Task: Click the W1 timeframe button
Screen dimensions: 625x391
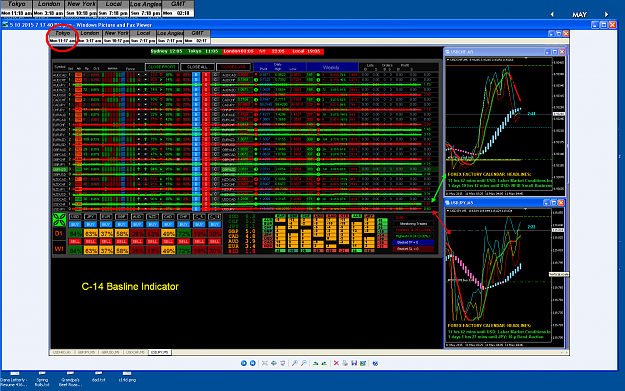Action: tap(59, 249)
